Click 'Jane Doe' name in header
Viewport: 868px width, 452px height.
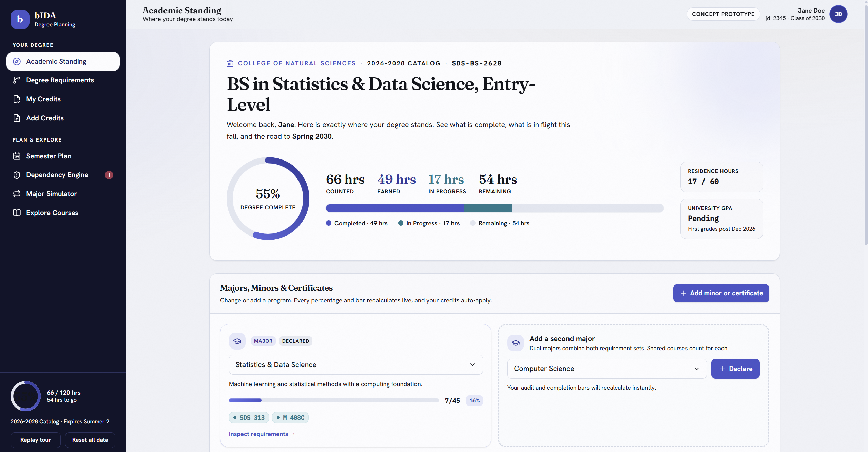point(811,11)
